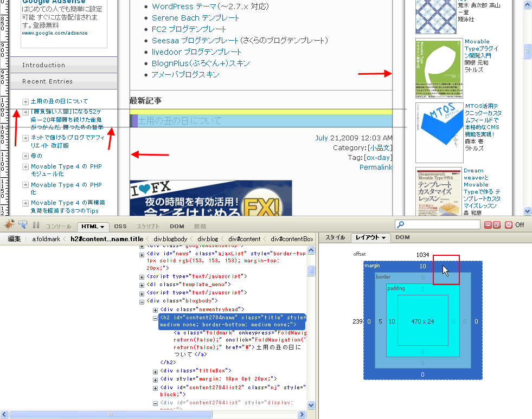
Task: Select the div.blogbody breadcrumb
Action: pyautogui.click(x=170, y=239)
